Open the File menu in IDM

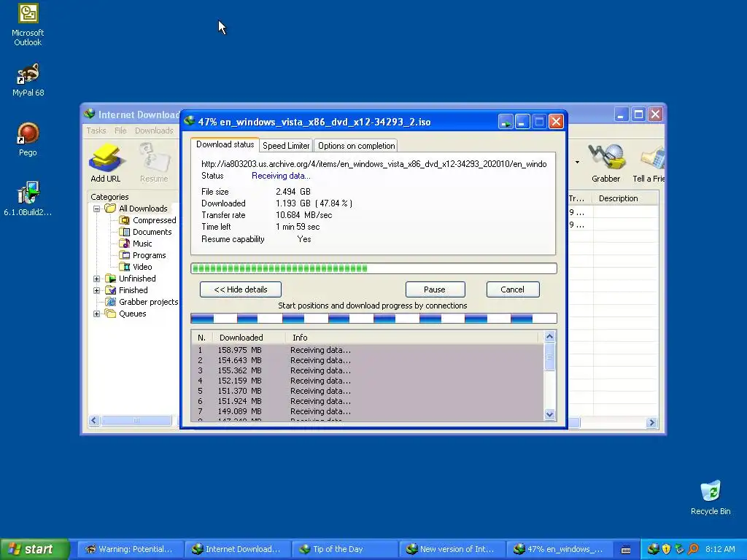(x=120, y=131)
